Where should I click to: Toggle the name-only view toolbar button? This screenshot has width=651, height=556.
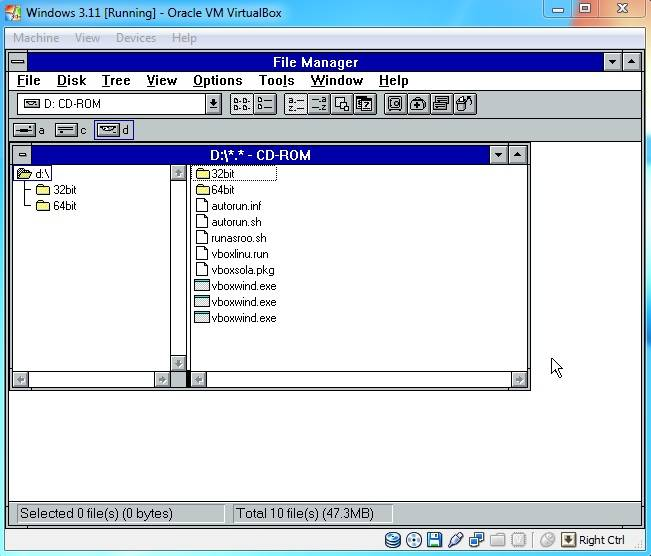point(242,104)
